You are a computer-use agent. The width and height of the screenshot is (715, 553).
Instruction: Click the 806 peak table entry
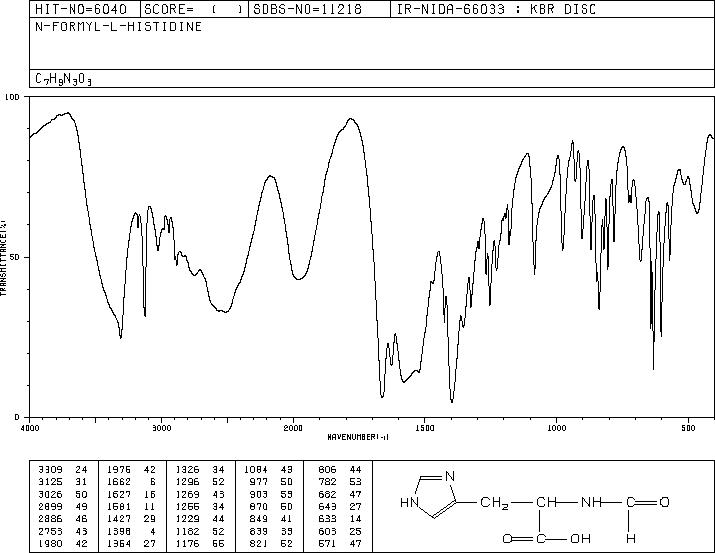tap(340, 470)
